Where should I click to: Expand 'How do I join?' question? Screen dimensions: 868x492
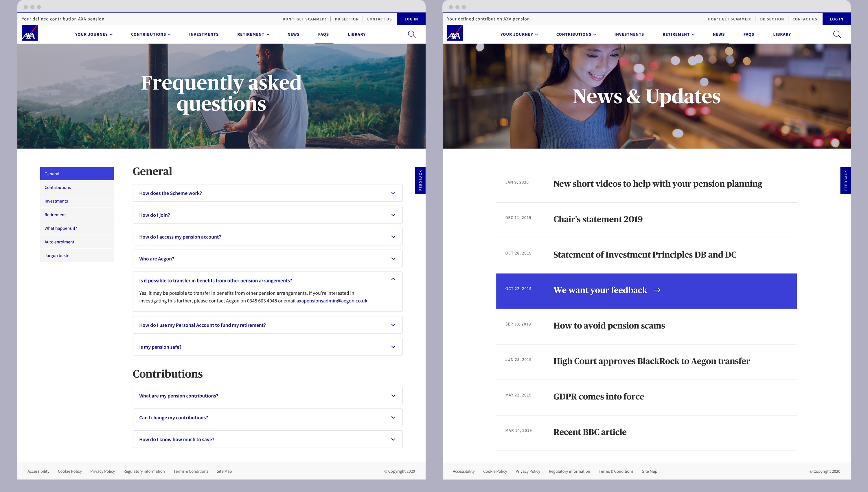(268, 215)
